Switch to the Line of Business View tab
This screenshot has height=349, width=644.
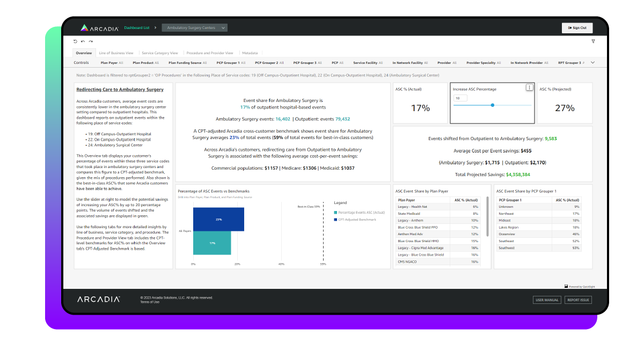coord(116,53)
